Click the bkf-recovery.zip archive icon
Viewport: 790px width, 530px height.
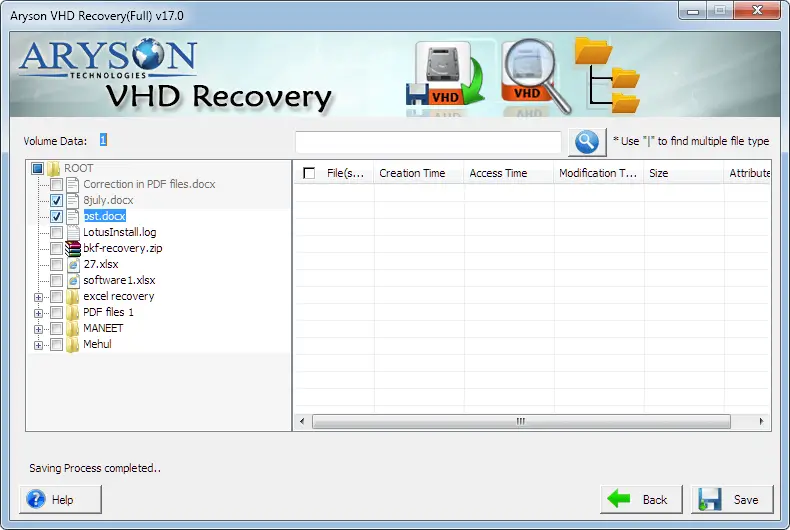point(73,248)
